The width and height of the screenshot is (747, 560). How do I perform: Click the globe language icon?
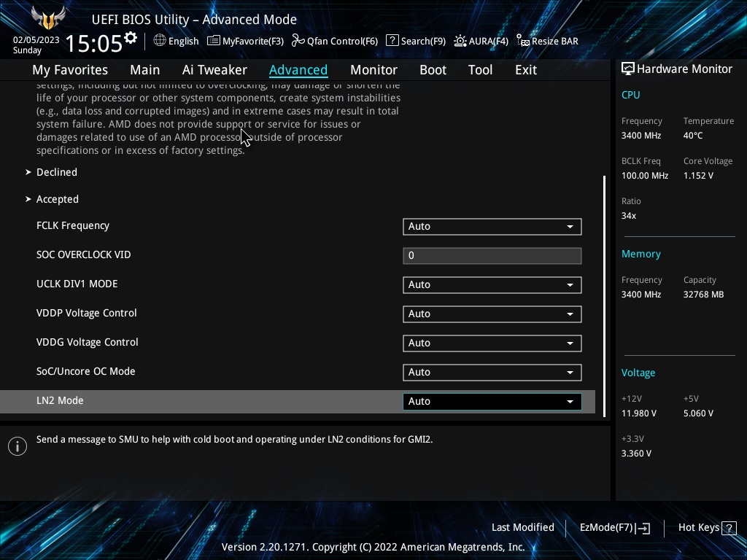click(160, 41)
